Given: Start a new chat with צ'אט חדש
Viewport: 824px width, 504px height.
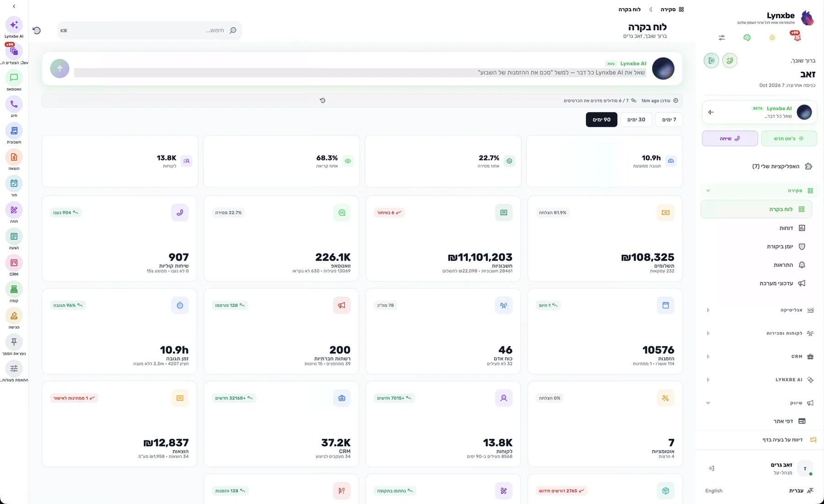Looking at the screenshot, I should 789,139.
